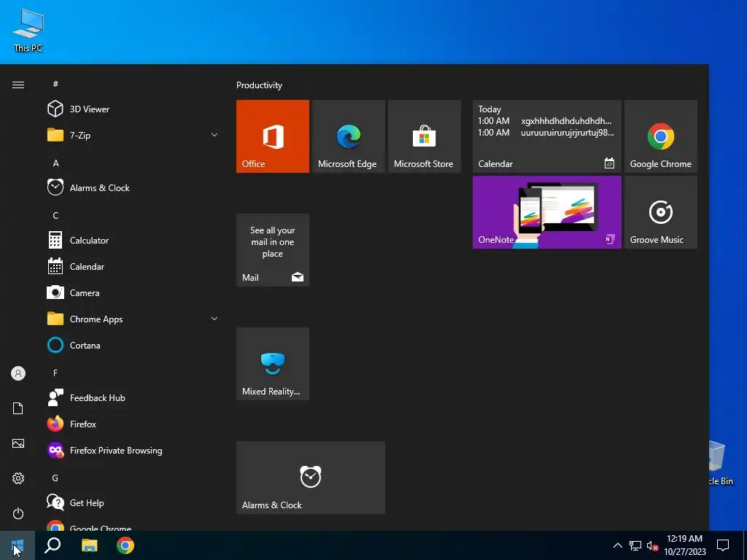The image size is (747, 560).
Task: Launch Calculator from app list
Action: (x=133, y=241)
